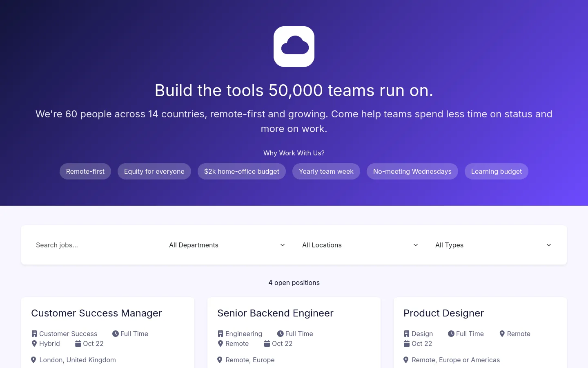Click the Learning budget chip
The height and width of the screenshot is (368, 588).
click(497, 171)
